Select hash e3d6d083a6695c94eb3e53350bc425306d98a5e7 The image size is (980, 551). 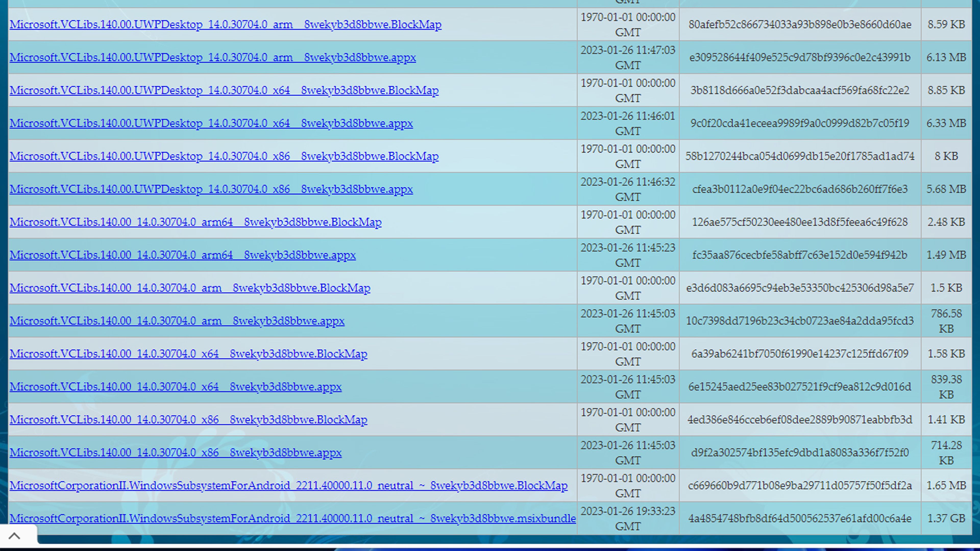tap(800, 288)
